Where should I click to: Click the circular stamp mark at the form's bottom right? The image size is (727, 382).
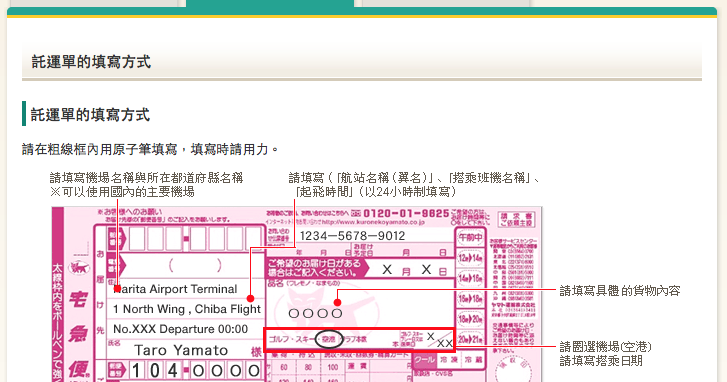[514, 370]
